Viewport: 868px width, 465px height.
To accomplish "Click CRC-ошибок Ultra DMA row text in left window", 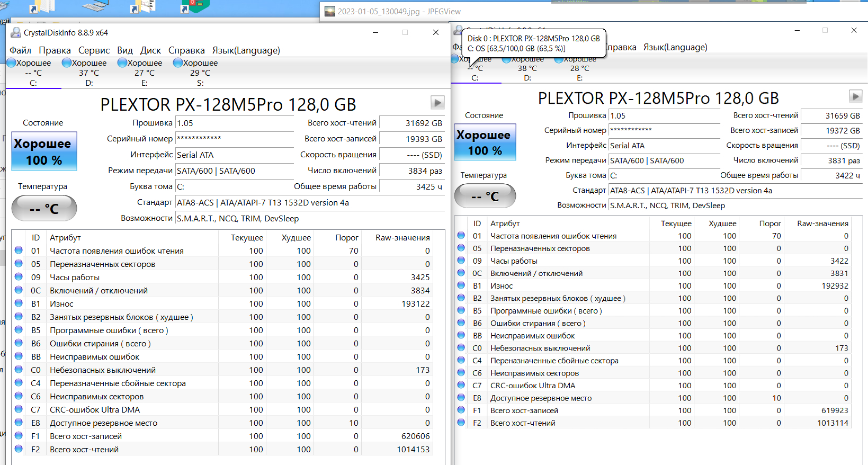I will pyautogui.click(x=95, y=409).
